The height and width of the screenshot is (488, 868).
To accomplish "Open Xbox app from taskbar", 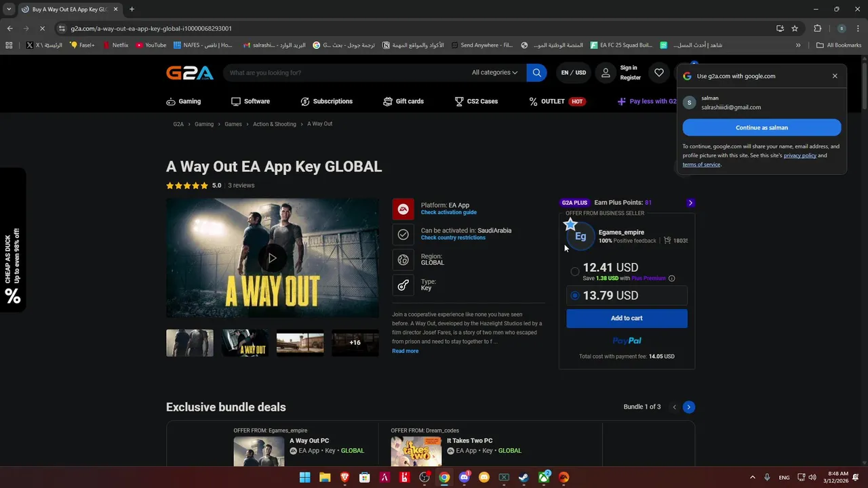I will (544, 477).
